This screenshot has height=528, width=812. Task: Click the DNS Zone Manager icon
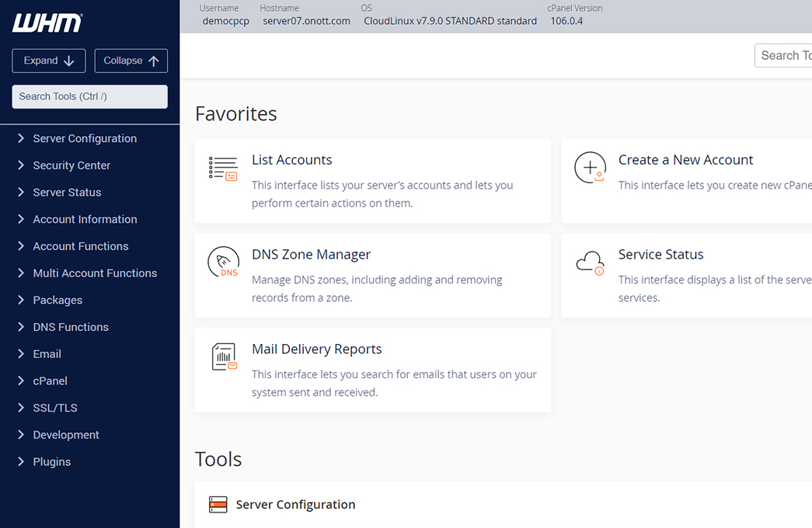[x=223, y=262]
